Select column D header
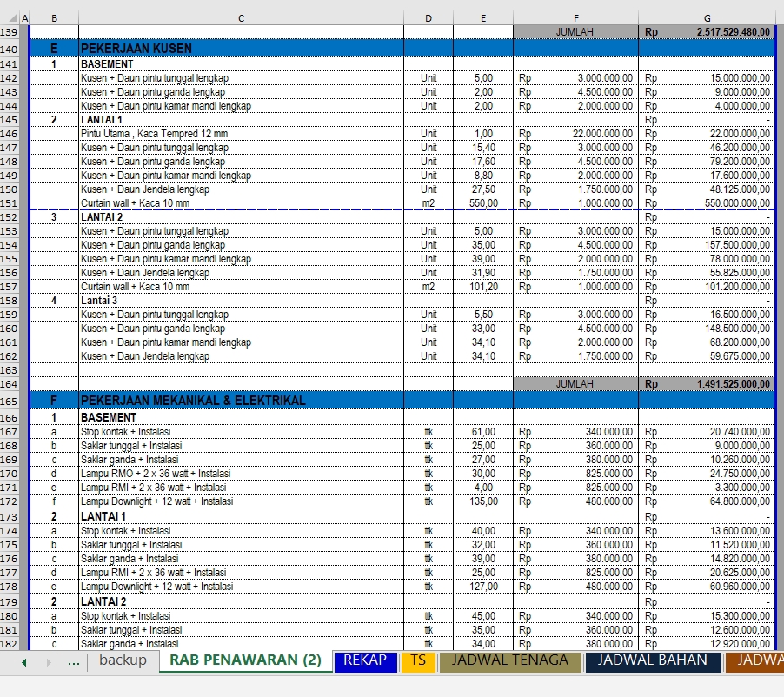The image size is (784, 697). click(x=428, y=17)
